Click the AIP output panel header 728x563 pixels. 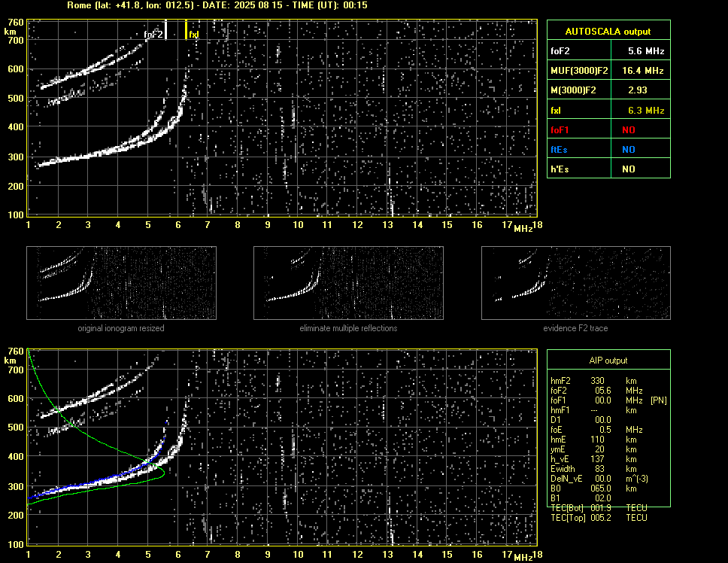click(608, 361)
